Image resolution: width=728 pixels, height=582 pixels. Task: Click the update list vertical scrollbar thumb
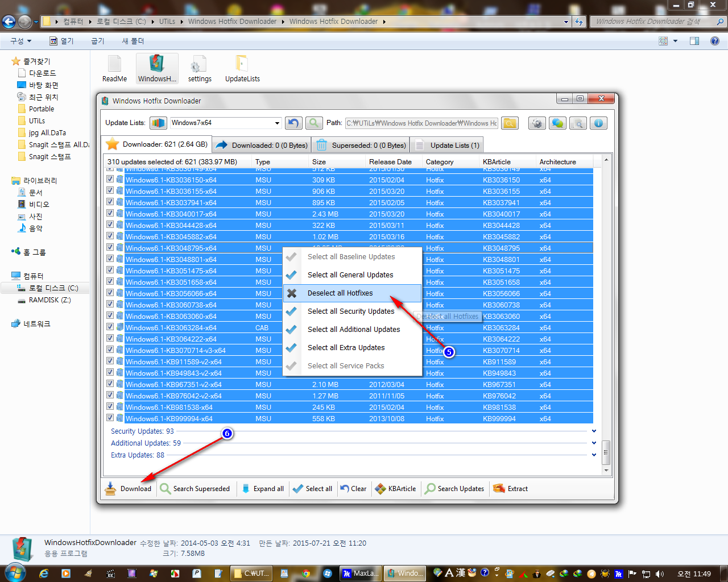click(x=606, y=453)
